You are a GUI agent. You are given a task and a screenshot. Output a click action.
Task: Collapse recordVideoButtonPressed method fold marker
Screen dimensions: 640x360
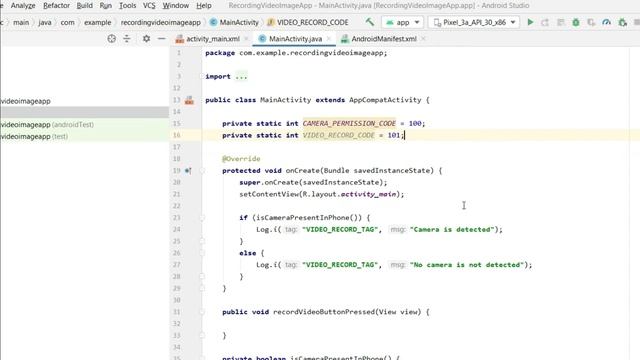coord(202,312)
